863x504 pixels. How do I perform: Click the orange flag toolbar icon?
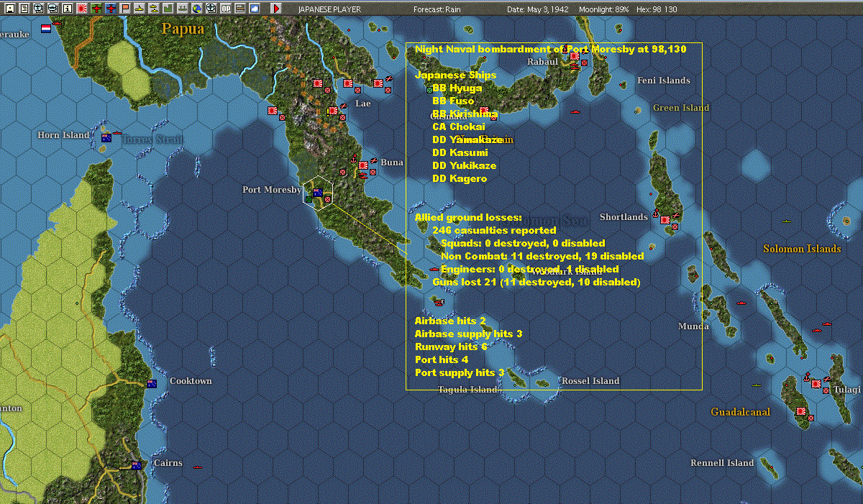tap(124, 9)
